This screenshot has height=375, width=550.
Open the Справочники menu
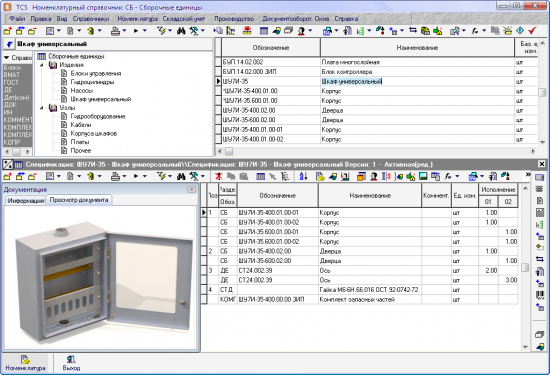pos(91,19)
